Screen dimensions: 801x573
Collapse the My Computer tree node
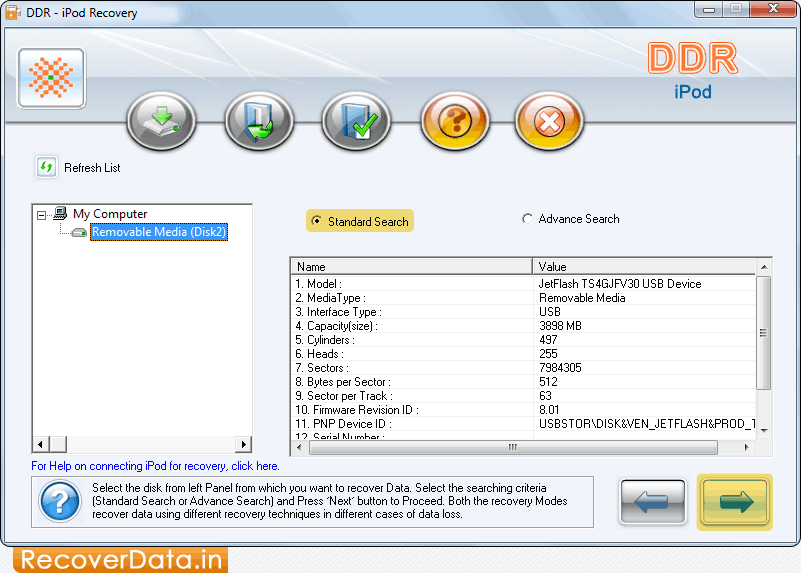point(41,215)
